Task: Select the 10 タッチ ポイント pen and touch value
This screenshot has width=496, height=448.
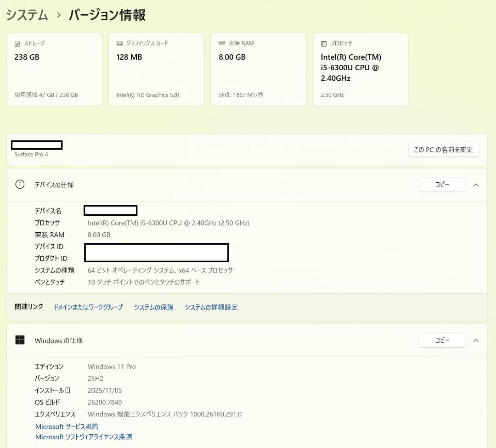Action: pyautogui.click(x=144, y=282)
